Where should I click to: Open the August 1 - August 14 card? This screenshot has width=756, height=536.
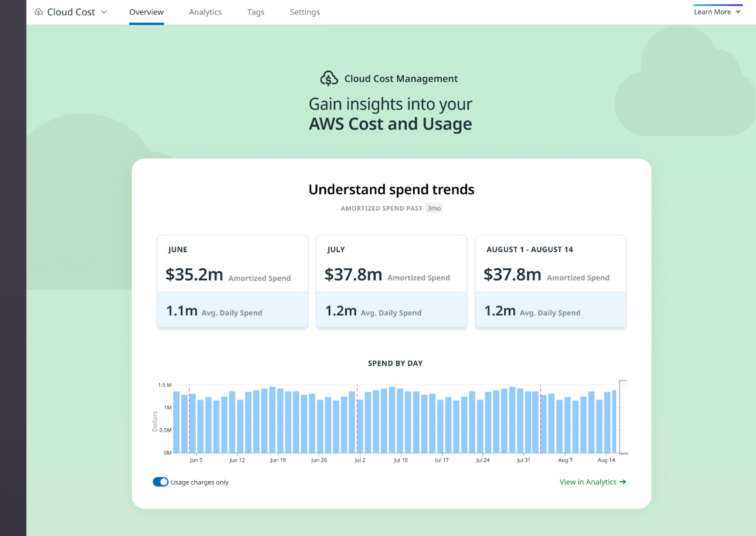550,281
